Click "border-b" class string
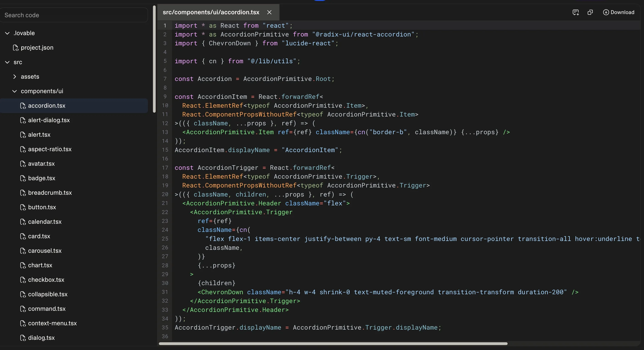The image size is (644, 350). click(388, 132)
